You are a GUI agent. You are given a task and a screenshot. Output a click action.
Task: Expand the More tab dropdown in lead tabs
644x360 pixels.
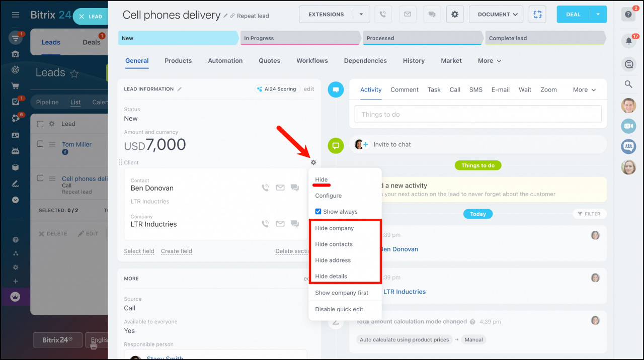coord(490,61)
